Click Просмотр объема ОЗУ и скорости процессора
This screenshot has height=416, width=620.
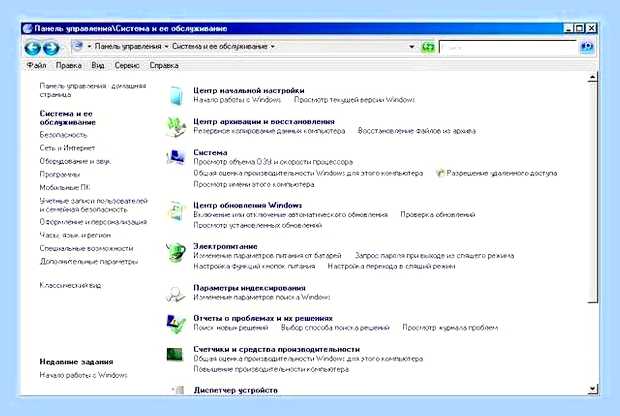coord(273,162)
